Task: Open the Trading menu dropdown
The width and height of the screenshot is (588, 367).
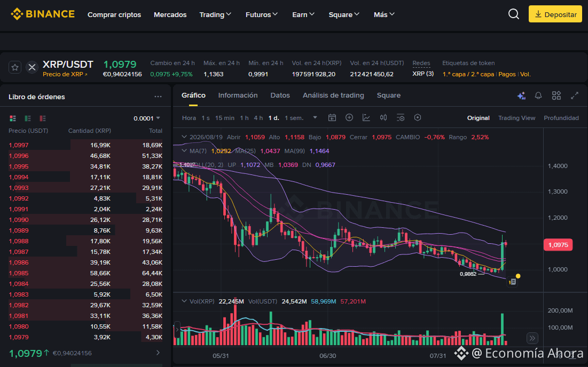Action: click(x=215, y=14)
